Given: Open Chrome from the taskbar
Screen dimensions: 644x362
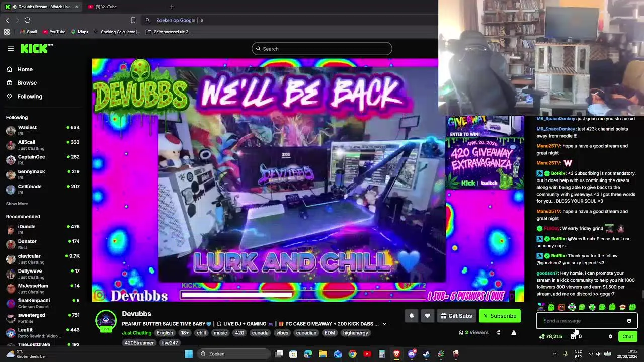Looking at the screenshot, I should coord(352,354).
